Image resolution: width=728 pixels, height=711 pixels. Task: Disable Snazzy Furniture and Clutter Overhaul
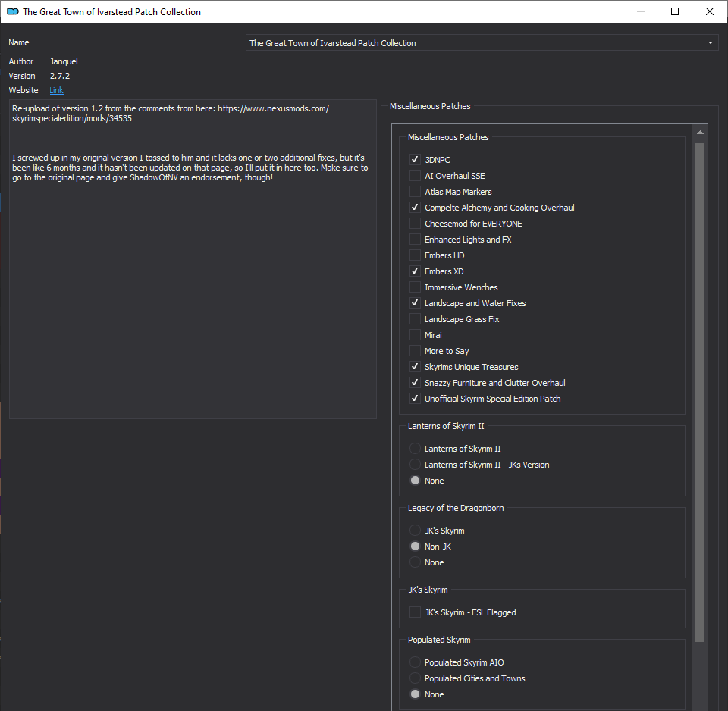[x=415, y=383]
